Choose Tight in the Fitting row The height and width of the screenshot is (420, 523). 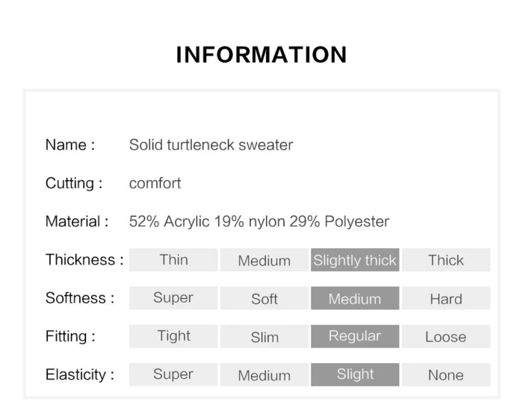[173, 336]
